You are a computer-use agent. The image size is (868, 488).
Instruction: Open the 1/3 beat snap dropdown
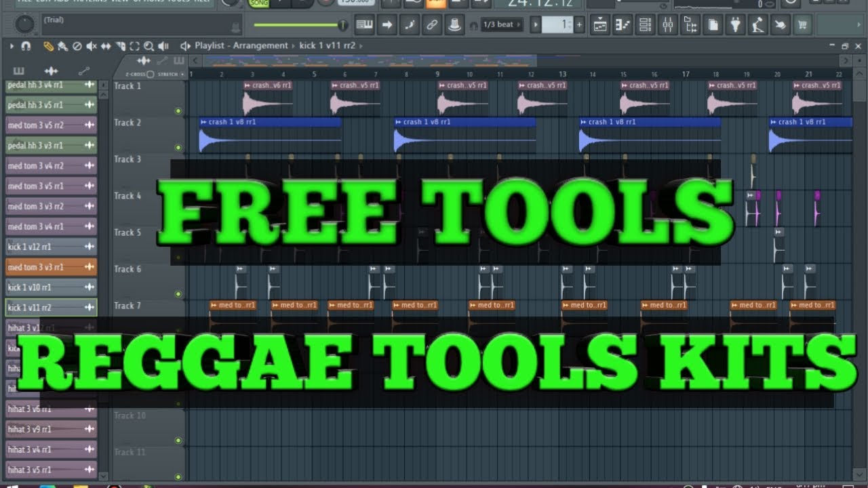click(501, 25)
